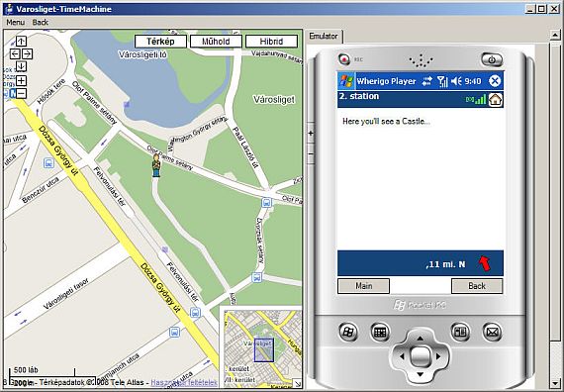
Task: Click the home icon next to 2. station
Action: tap(496, 100)
